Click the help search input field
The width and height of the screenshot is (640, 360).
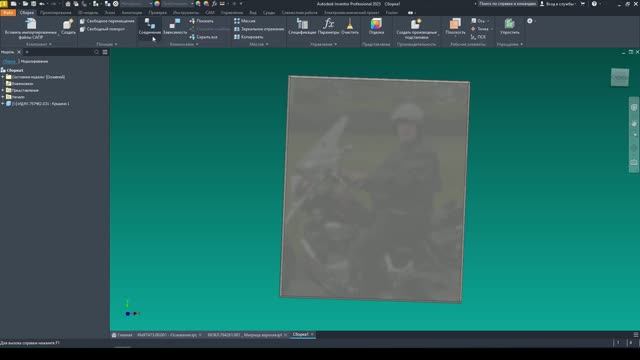[x=507, y=4]
